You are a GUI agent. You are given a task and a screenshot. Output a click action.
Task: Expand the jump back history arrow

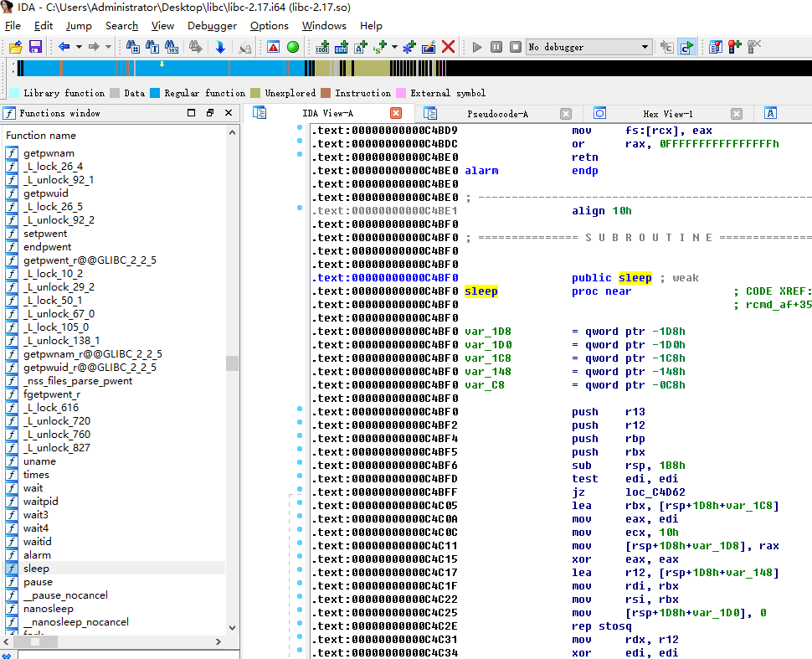click(79, 47)
